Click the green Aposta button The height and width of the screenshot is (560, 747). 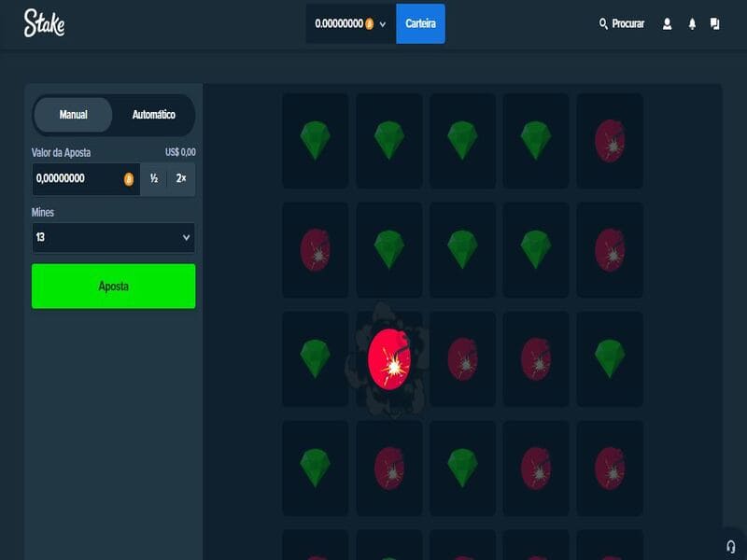(x=113, y=287)
